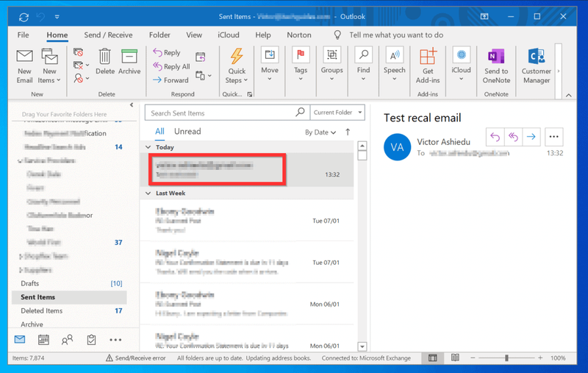Open the View tab
Screen dimensions: 588x373
194,35
